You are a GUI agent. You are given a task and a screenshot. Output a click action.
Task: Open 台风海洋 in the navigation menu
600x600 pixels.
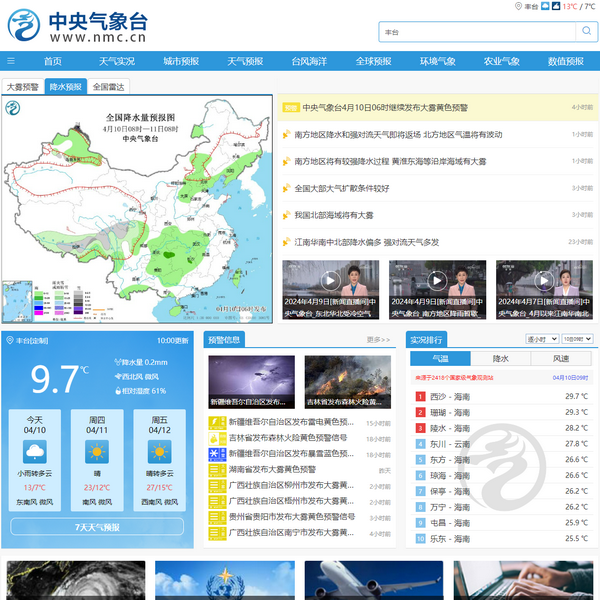309,61
